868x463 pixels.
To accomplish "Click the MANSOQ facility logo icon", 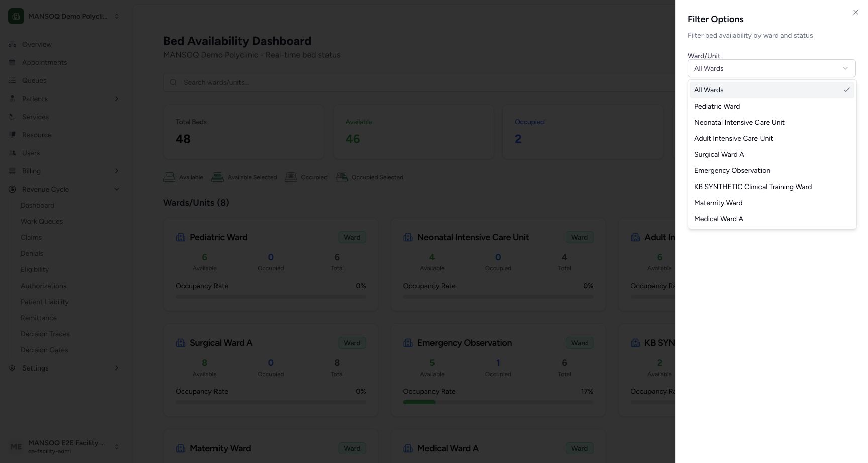I will tap(16, 16).
